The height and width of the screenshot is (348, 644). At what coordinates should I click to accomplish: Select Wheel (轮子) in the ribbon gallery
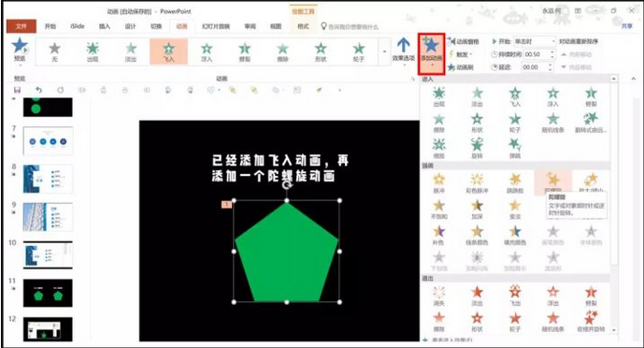359,51
